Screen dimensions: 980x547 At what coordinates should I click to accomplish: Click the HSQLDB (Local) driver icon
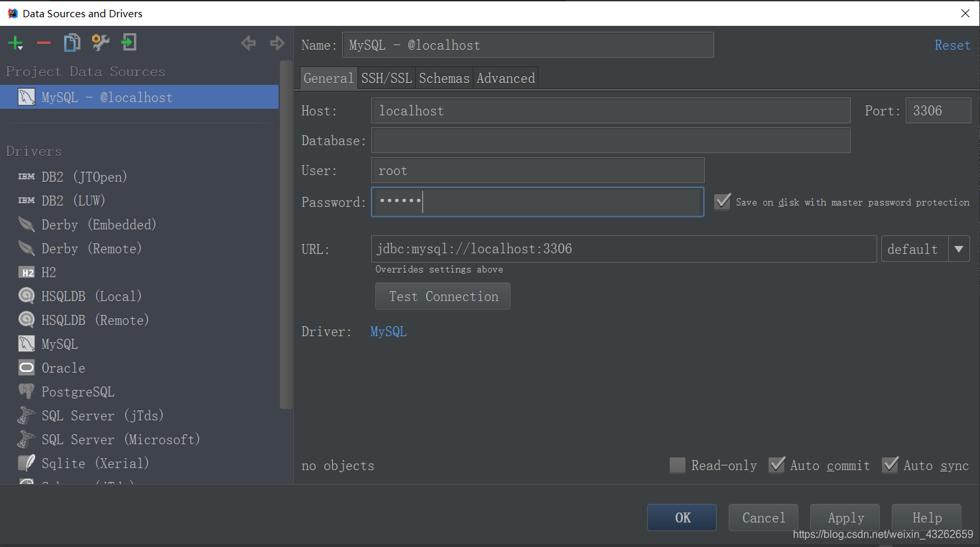point(27,296)
